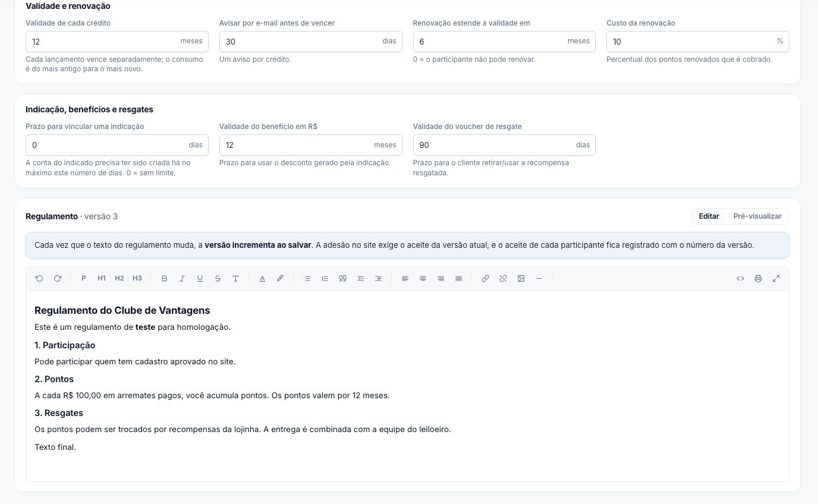
Task: Redo the last undone edit
Action: [x=58, y=278]
